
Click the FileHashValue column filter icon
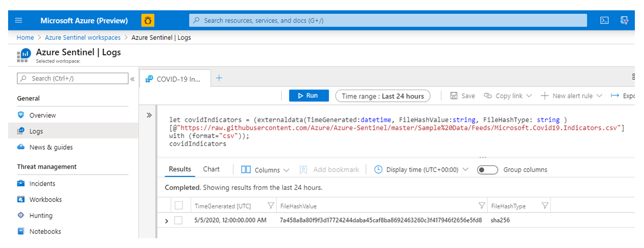pos(482,206)
